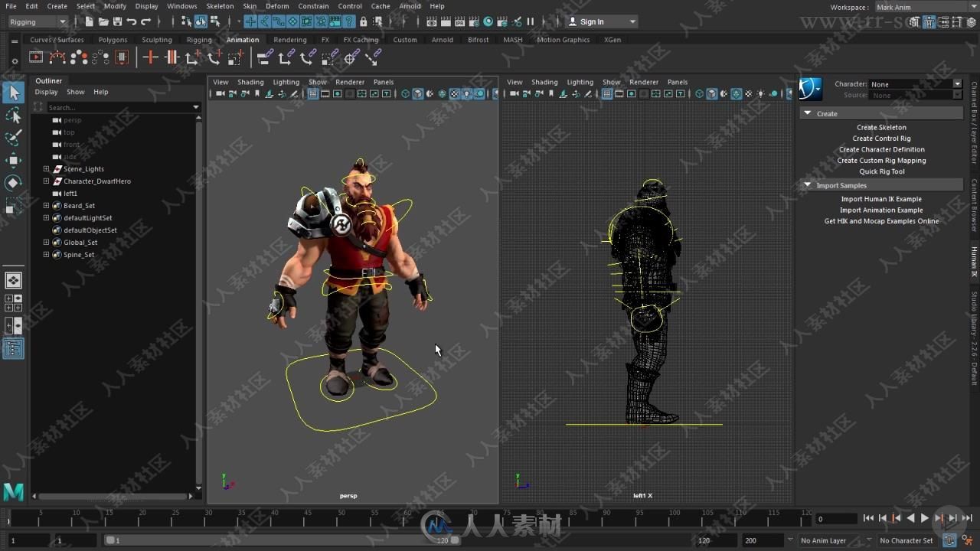Toggle Auto Keyframe button near No Character Set
This screenshot has width=980, height=551.
click(950, 540)
